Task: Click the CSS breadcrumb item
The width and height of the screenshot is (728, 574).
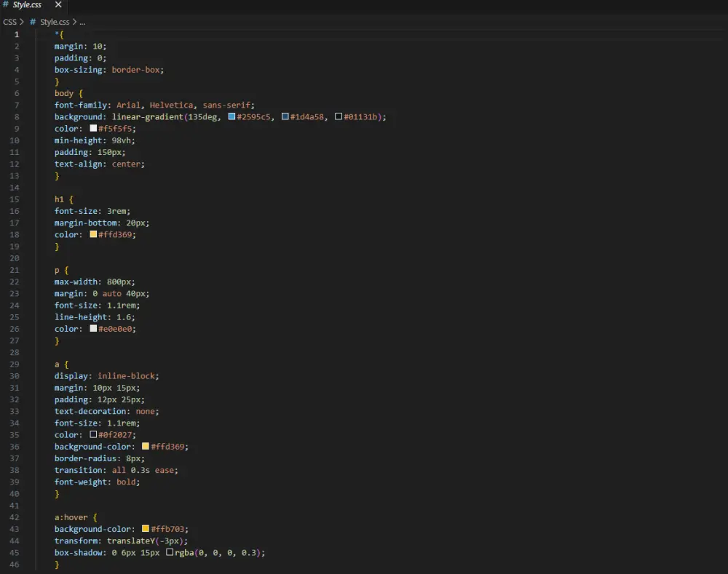Action: tap(10, 22)
